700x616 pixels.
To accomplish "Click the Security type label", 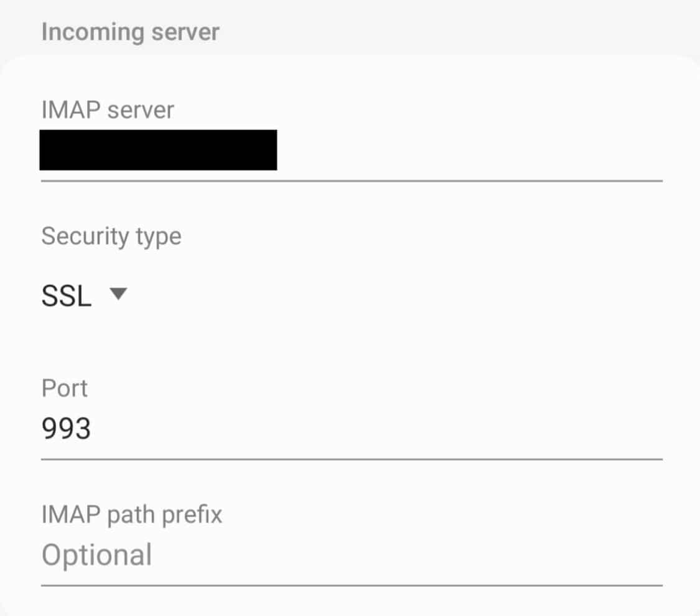I will pos(111,236).
